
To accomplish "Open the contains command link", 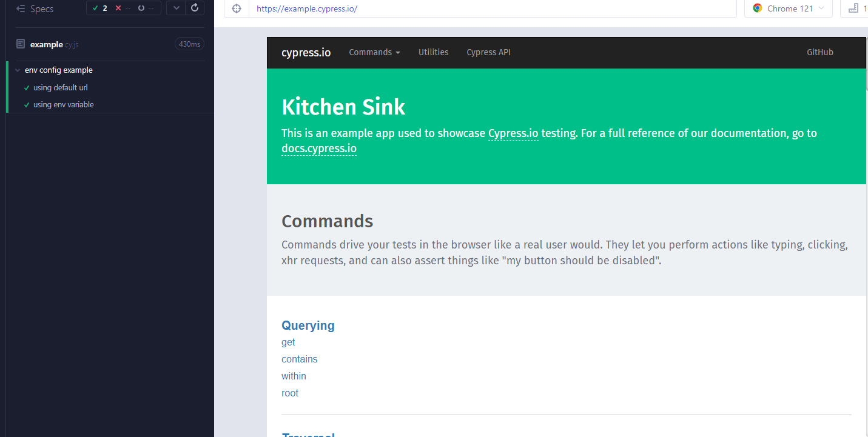I will pyautogui.click(x=300, y=359).
